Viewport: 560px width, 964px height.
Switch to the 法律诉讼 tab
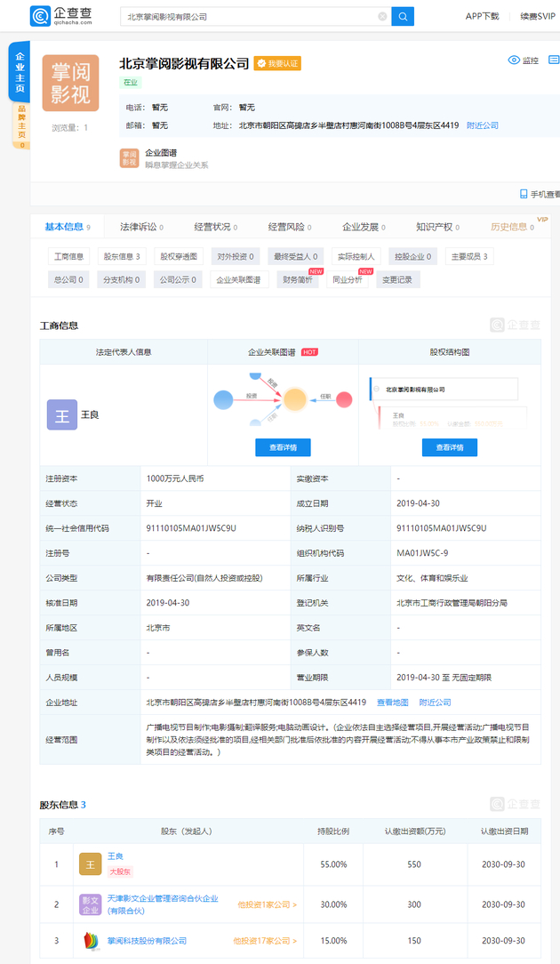(141, 227)
